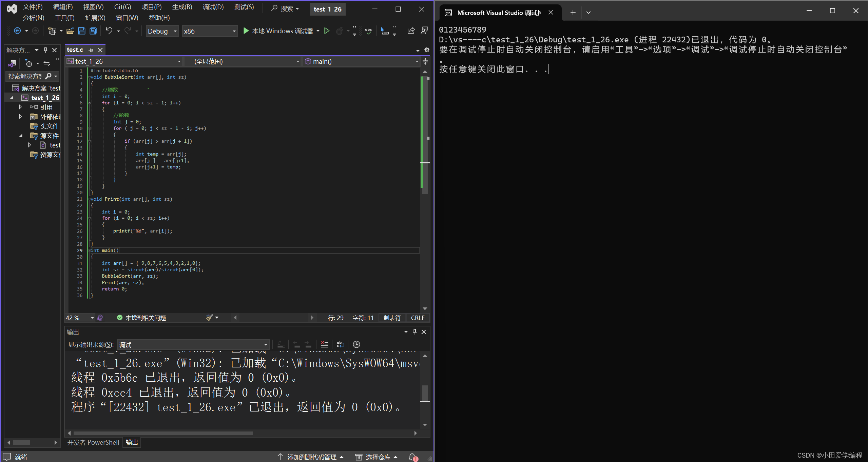Click 添加到源代码管理 in status bar
868x462 pixels.
tap(311, 457)
